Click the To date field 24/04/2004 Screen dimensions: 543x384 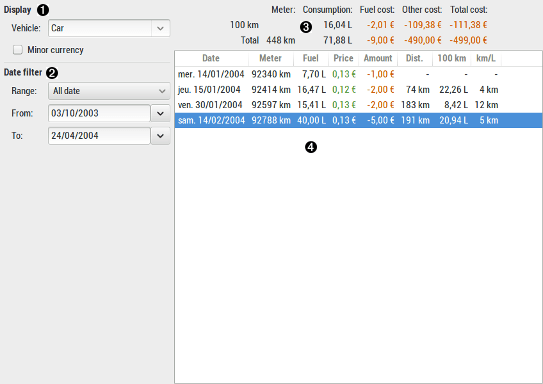coord(99,136)
